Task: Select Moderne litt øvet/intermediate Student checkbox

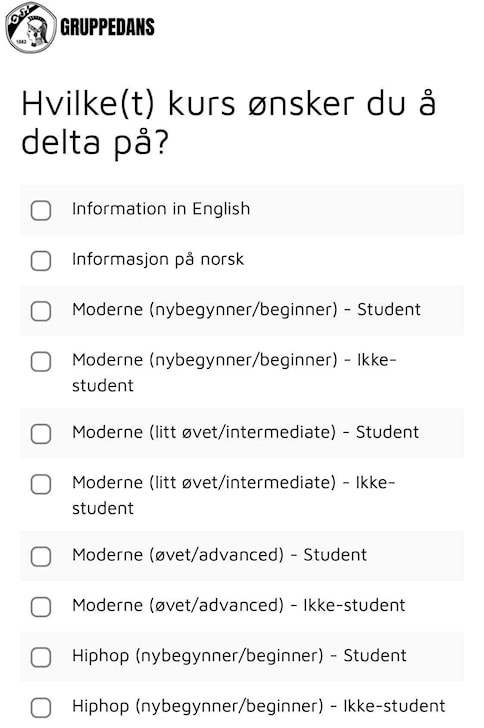Action: (x=41, y=434)
